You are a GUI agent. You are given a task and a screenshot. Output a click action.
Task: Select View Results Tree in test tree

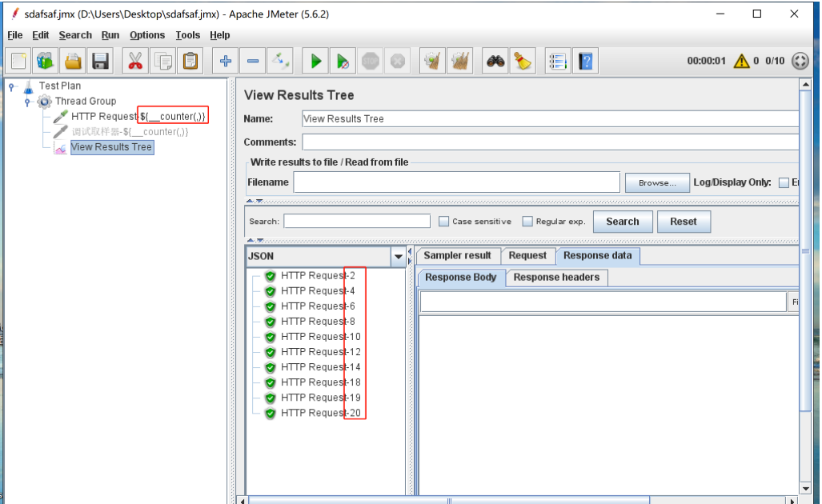tap(112, 147)
